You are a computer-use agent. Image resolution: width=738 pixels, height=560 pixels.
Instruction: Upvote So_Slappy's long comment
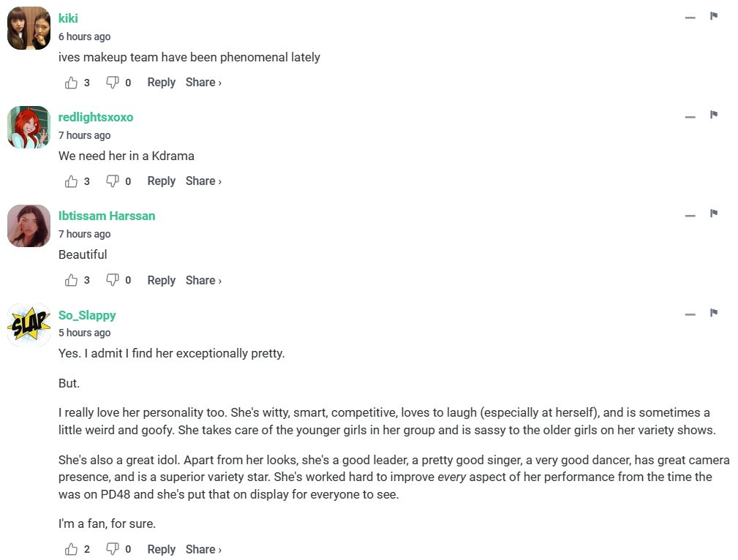(71, 549)
